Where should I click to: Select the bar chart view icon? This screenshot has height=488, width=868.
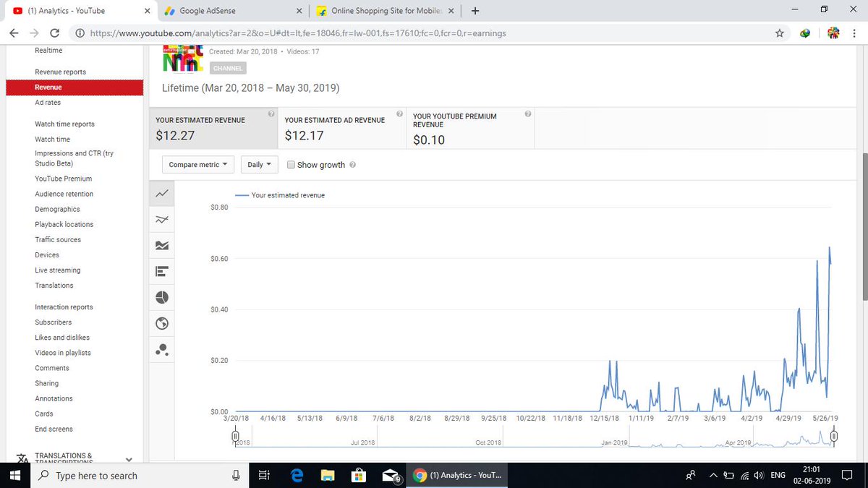162,272
